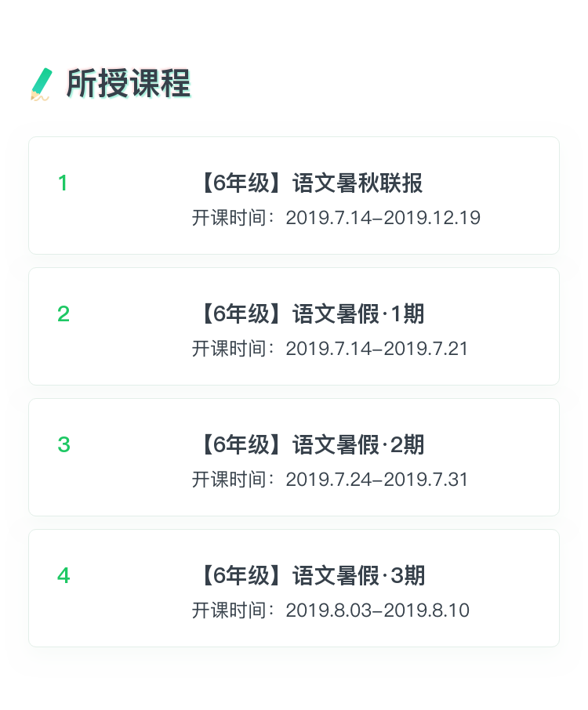This screenshot has height=710, width=588.
Task: Select date range 2019.7.14–2019.7.21
Action: pos(377,349)
